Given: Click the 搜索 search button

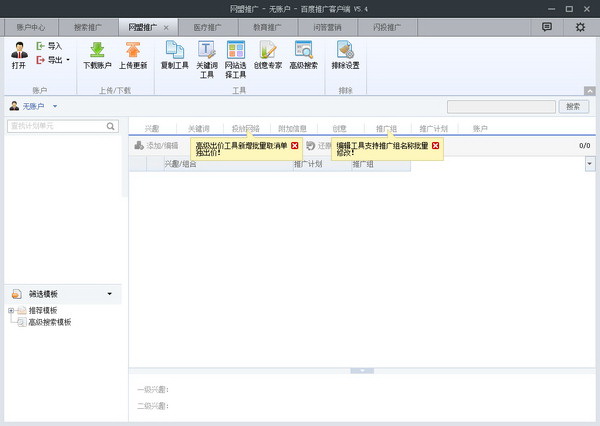Looking at the screenshot, I should pyautogui.click(x=571, y=106).
